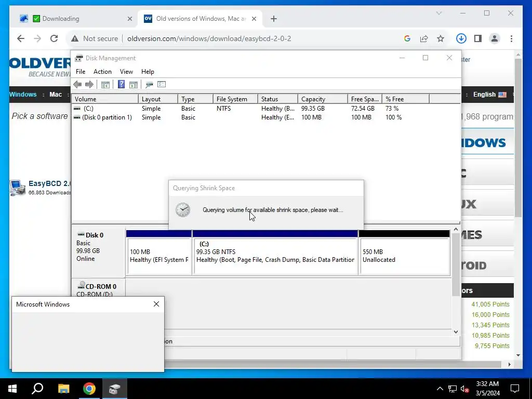Click the network icon in the system tray

453,389
